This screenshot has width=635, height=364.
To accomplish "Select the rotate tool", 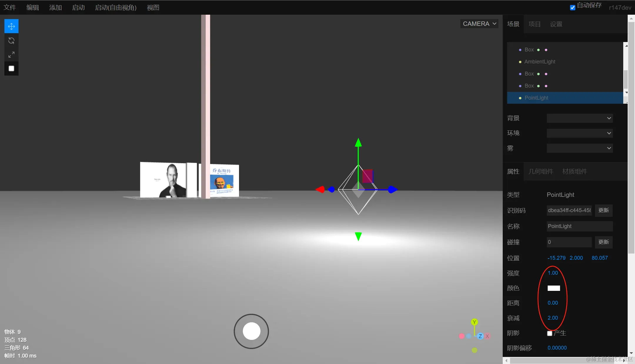I will [11, 41].
